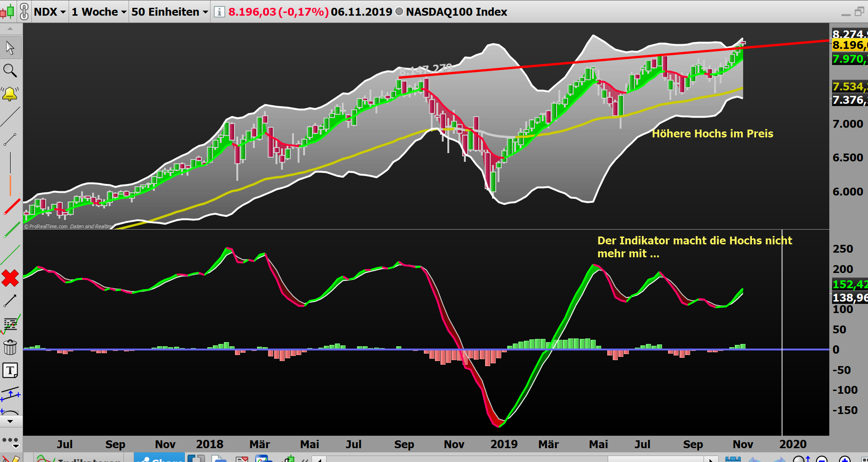Click the scroll-left arrow of the horizontal scrollbar
The width and height of the screenshot is (868, 462).
320,459
